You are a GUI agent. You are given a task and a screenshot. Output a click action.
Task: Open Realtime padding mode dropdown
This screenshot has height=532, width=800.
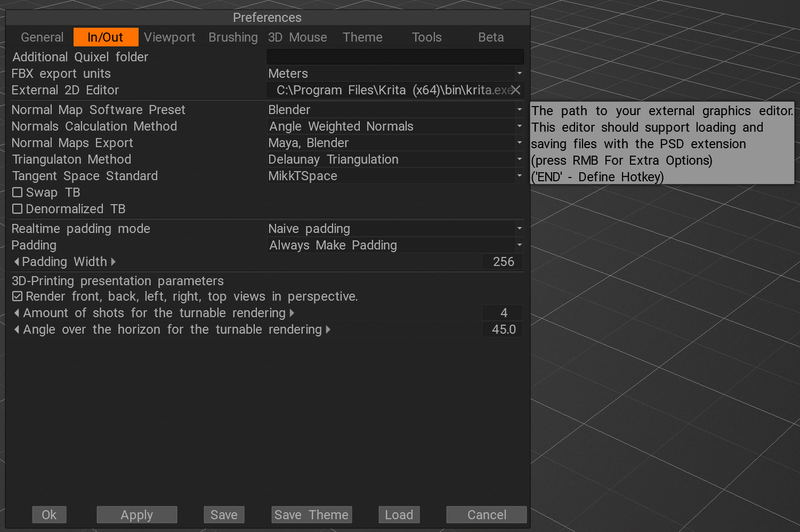point(395,229)
